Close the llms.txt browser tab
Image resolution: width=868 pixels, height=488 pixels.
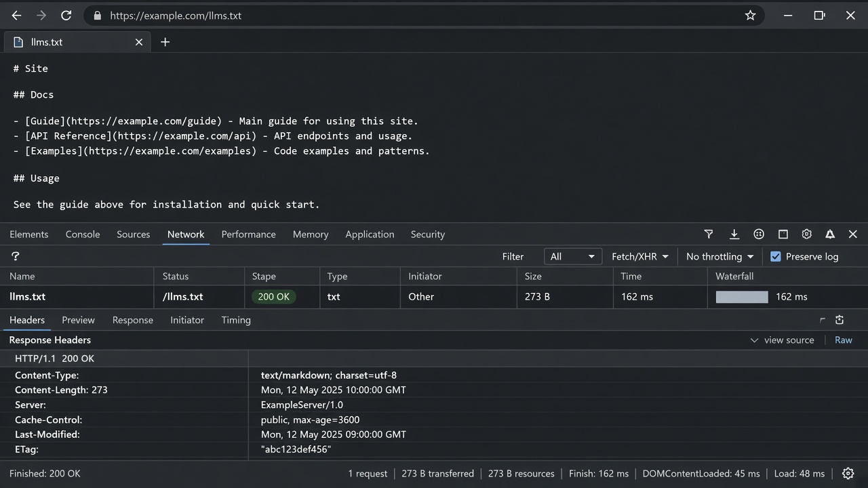tap(139, 42)
